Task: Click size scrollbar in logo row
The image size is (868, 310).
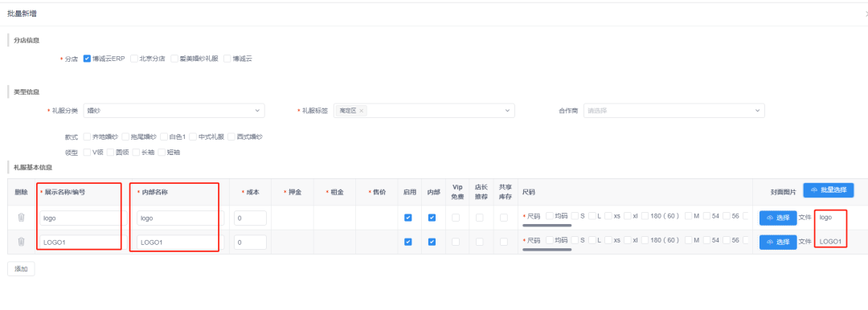Action: (x=547, y=226)
